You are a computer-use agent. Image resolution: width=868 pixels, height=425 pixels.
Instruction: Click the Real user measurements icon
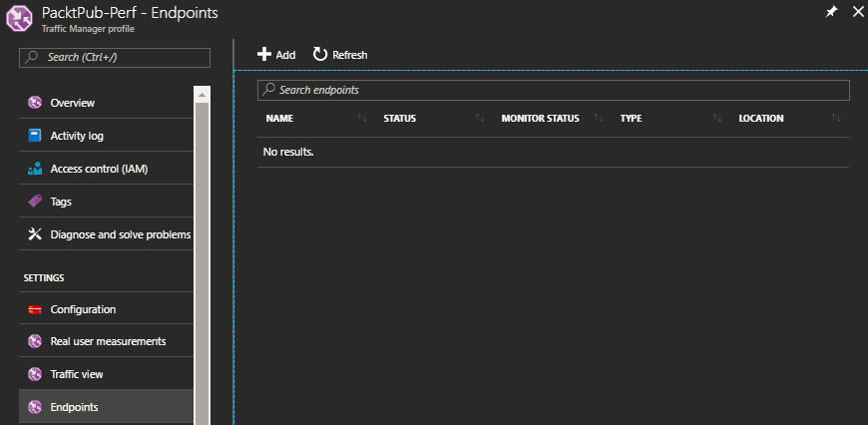[x=35, y=341]
